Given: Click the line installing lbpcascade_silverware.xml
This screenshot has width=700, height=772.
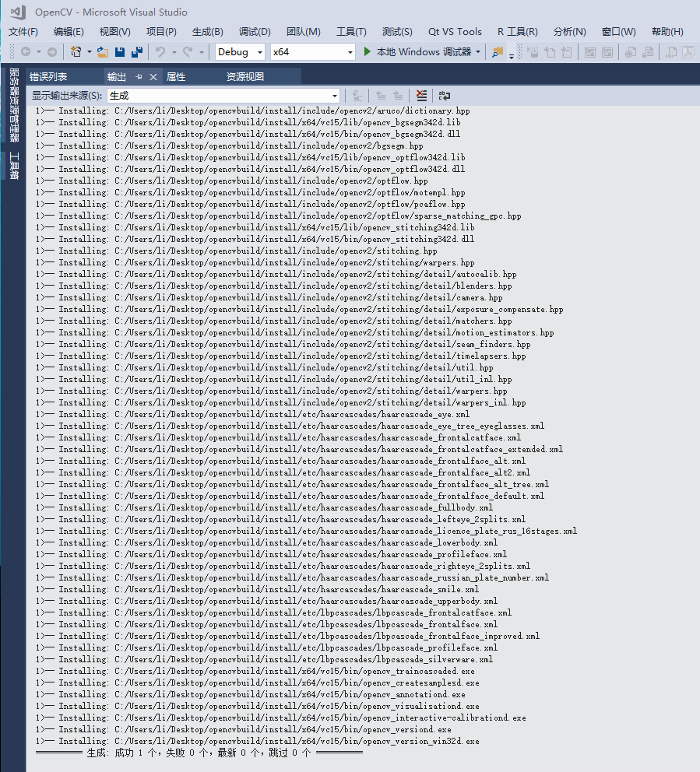Looking at the screenshot, I should coord(265,659).
